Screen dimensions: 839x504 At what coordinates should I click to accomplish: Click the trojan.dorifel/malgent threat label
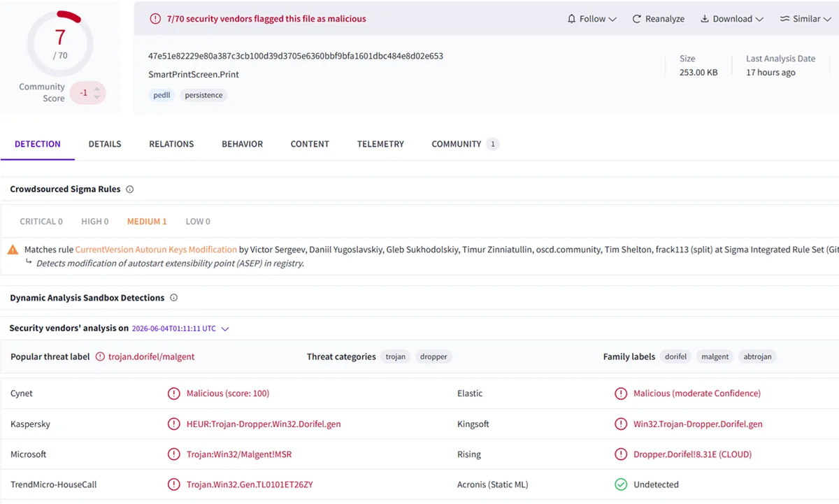151,357
